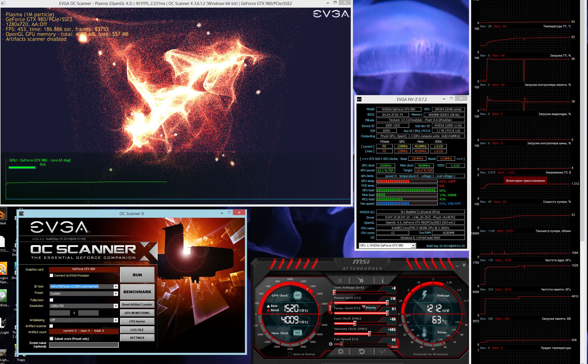Expand the 3D test dropdown

[116, 287]
